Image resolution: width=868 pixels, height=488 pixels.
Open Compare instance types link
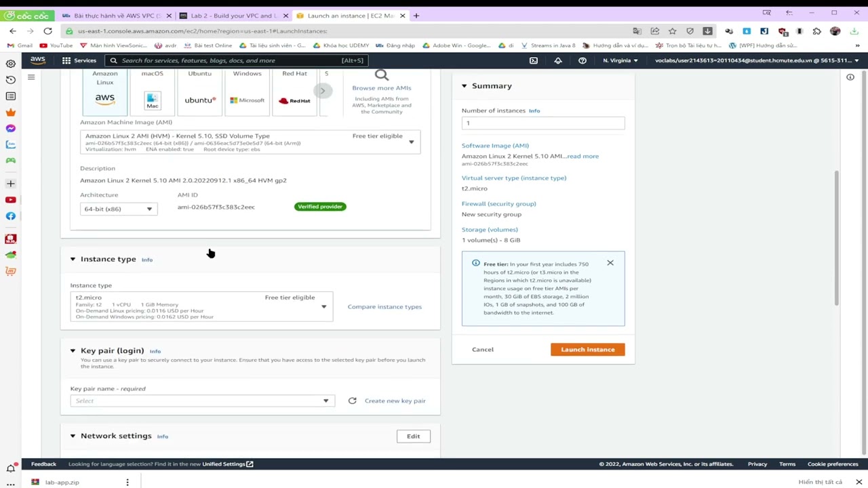point(384,306)
